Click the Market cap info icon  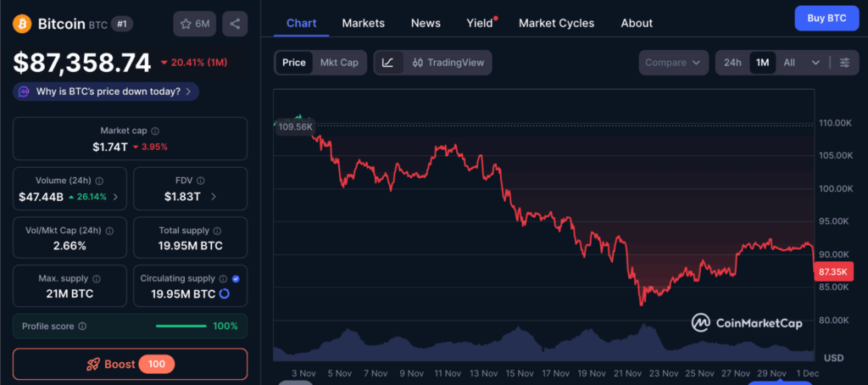click(154, 131)
